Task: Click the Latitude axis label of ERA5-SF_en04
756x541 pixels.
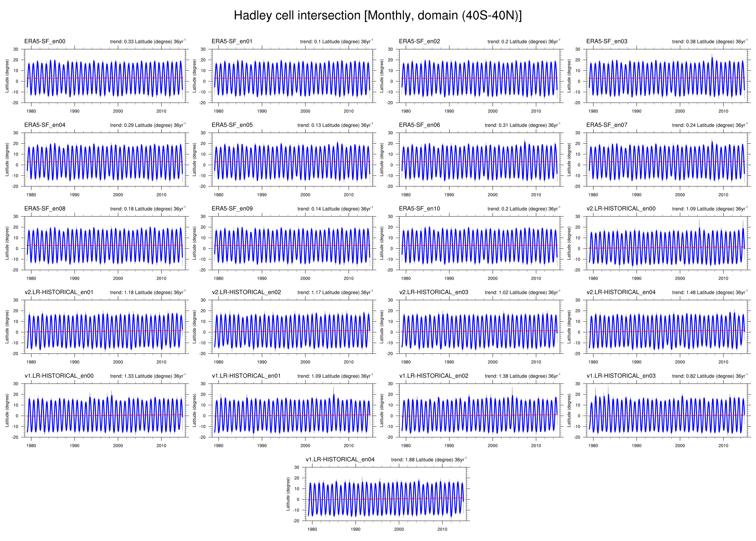Action: pos(7,160)
